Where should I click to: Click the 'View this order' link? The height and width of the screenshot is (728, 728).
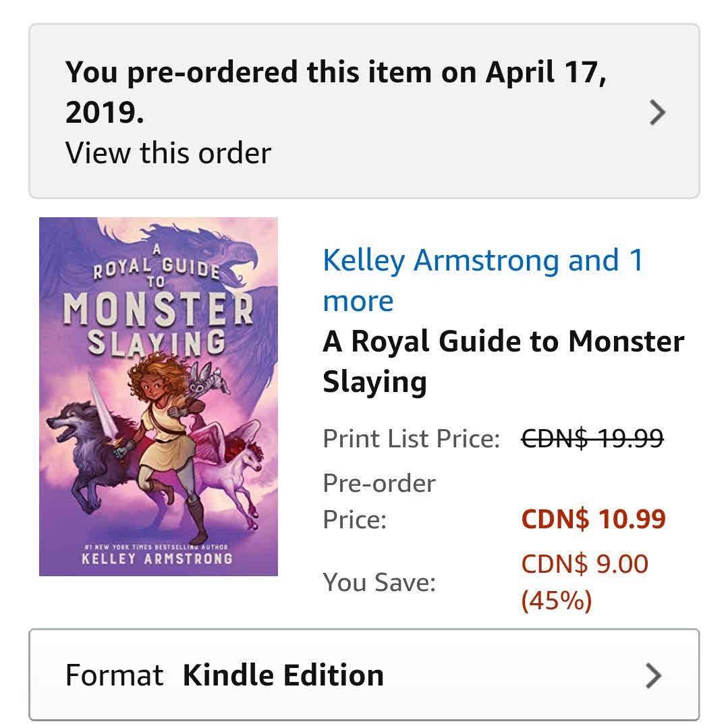click(168, 153)
